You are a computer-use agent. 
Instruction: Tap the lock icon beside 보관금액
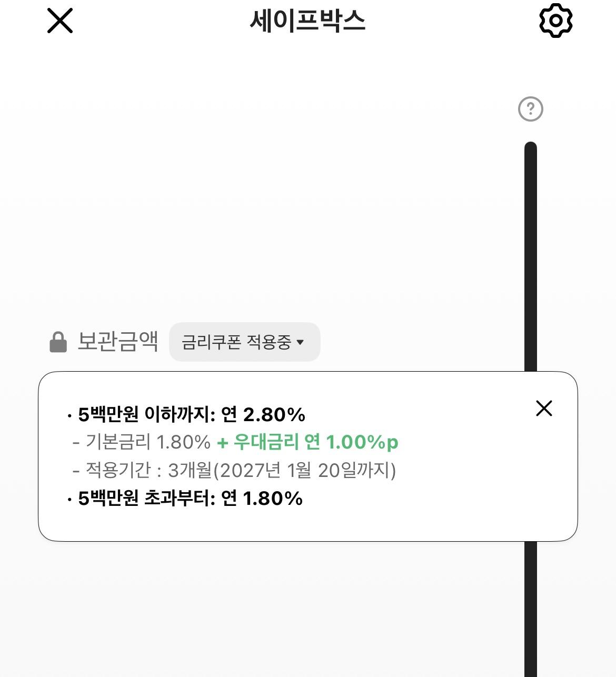58,342
